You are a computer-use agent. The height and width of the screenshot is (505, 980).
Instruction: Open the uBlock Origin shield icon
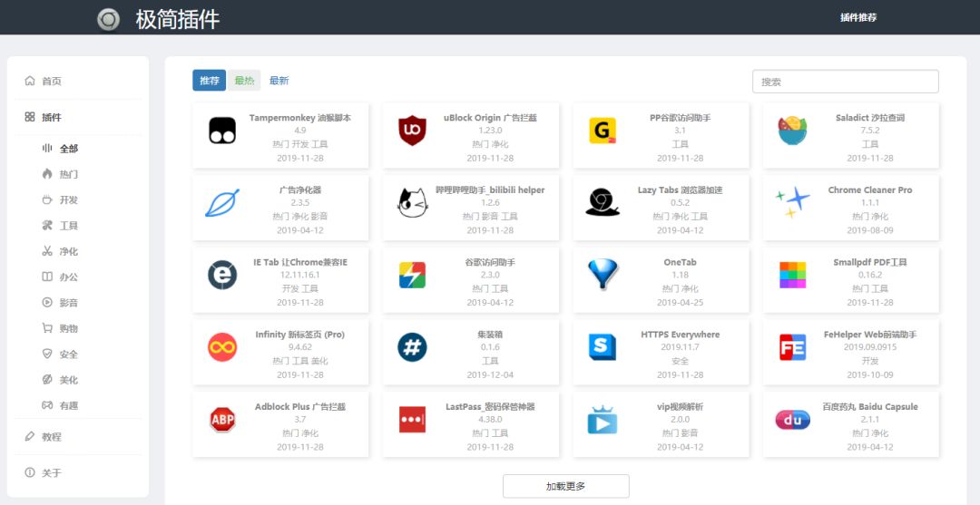click(413, 131)
